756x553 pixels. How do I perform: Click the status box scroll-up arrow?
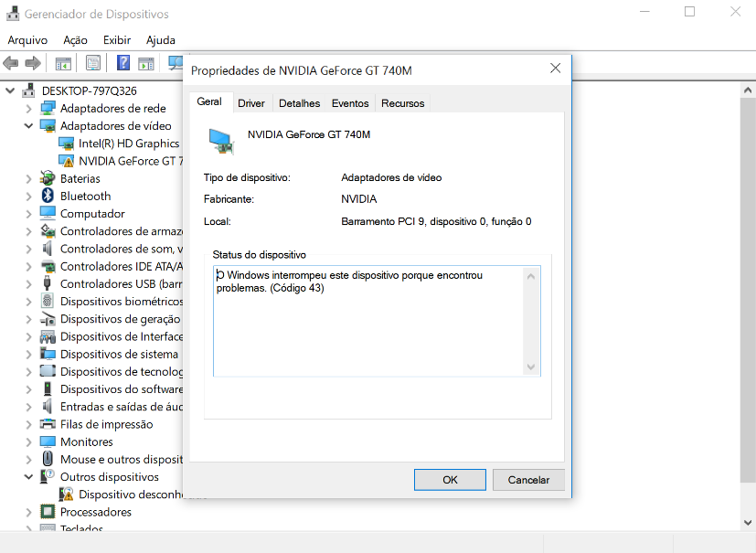pyautogui.click(x=531, y=276)
